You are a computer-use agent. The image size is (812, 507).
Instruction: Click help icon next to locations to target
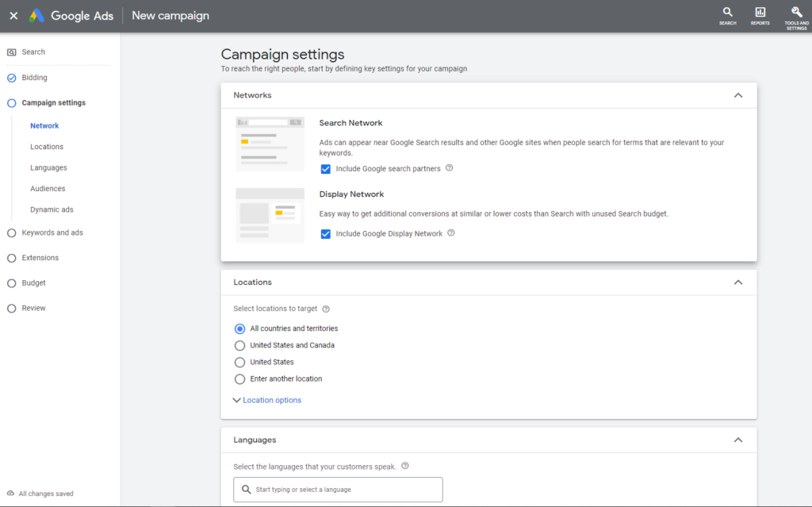[x=326, y=309]
